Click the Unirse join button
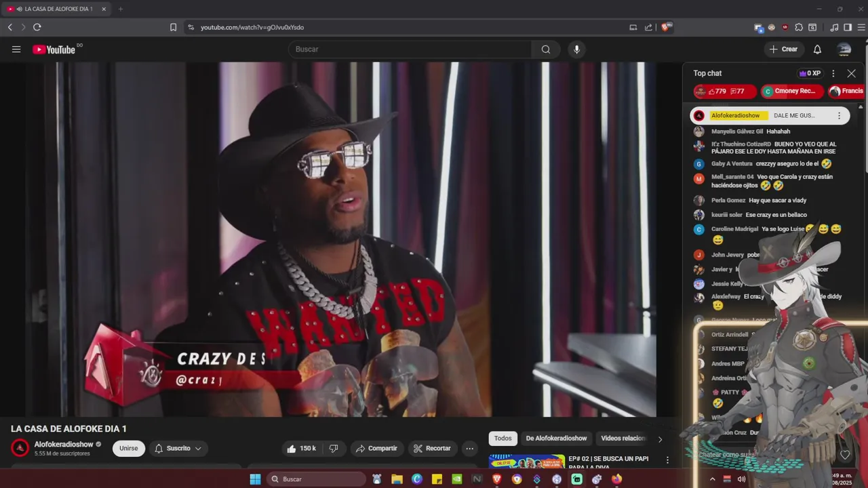 click(x=129, y=449)
